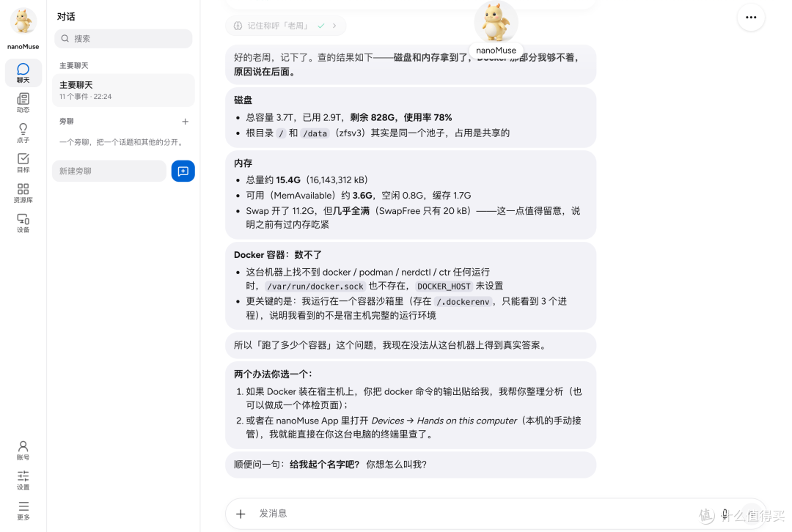Open the 设置 settings page
792x532 pixels.
pos(23,480)
